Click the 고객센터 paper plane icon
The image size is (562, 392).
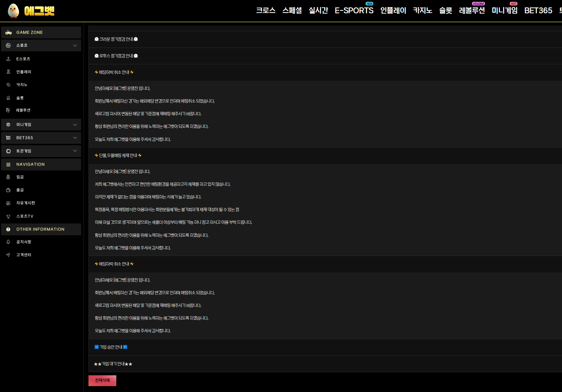pos(8,255)
